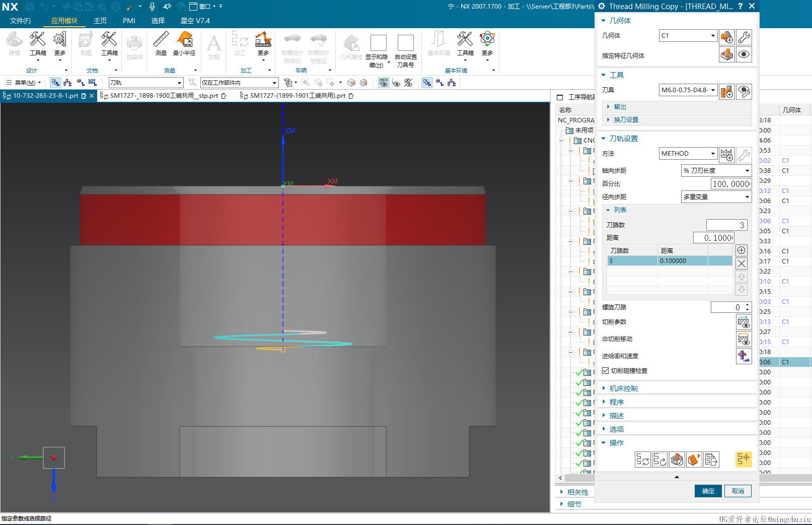Open the feeds and speeds (进给率和速度) dialog
Image resolution: width=812 pixels, height=525 pixels.
point(744,356)
